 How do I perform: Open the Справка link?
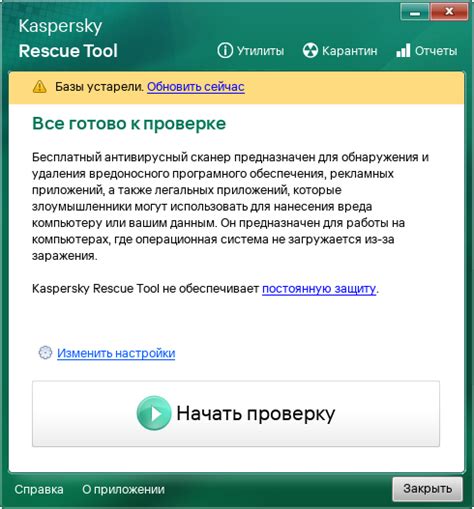tap(39, 489)
